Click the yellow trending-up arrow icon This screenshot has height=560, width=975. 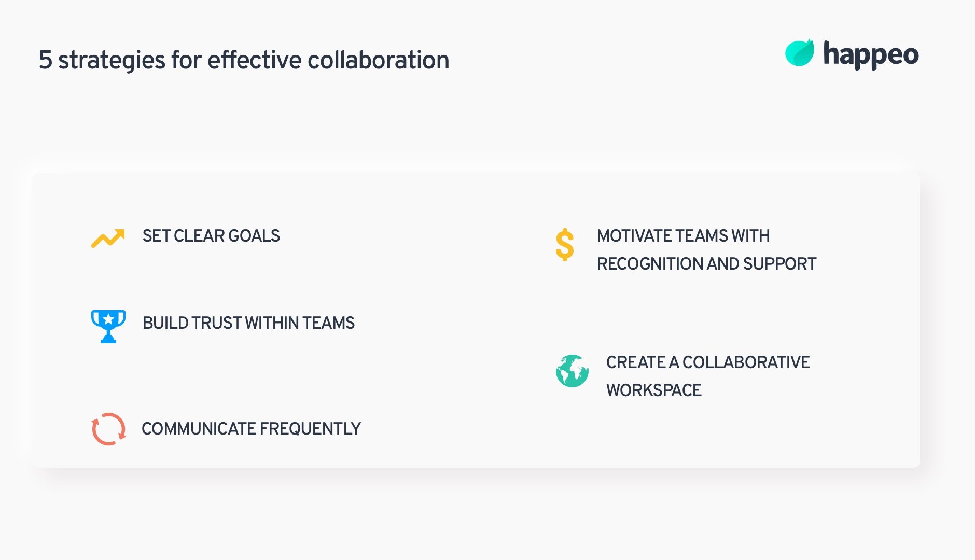[108, 238]
